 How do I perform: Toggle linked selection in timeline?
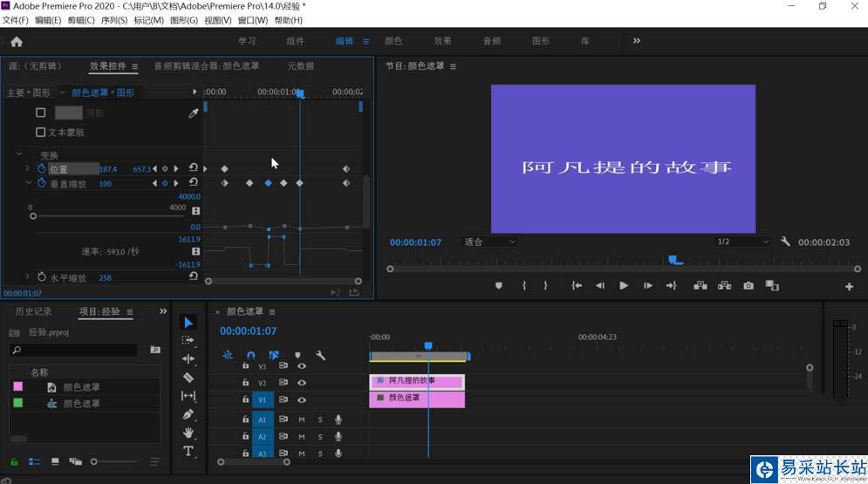click(274, 355)
